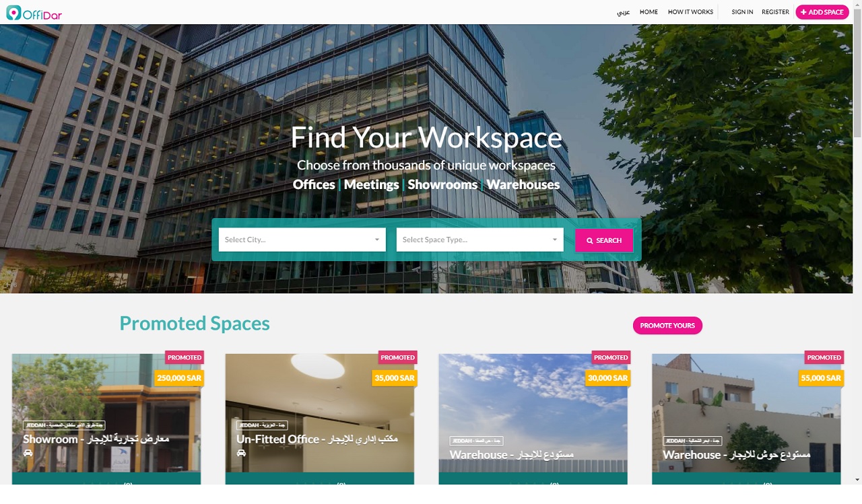Open the Showroom listing title link

point(96,439)
